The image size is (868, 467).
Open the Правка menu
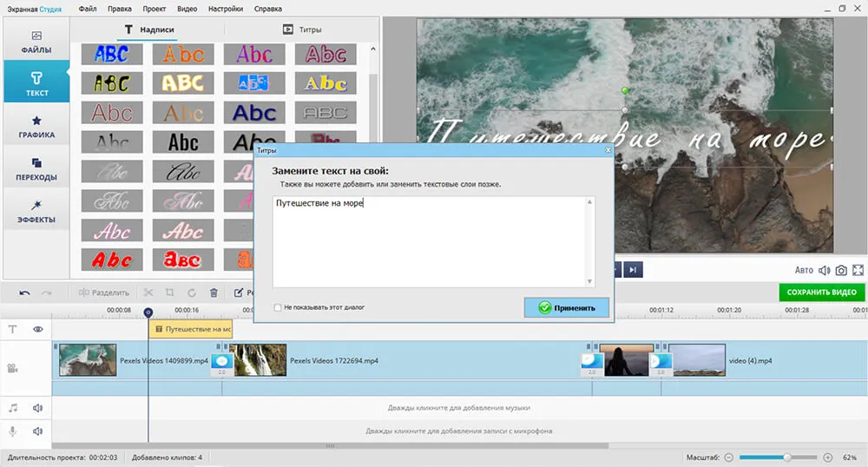click(x=120, y=9)
